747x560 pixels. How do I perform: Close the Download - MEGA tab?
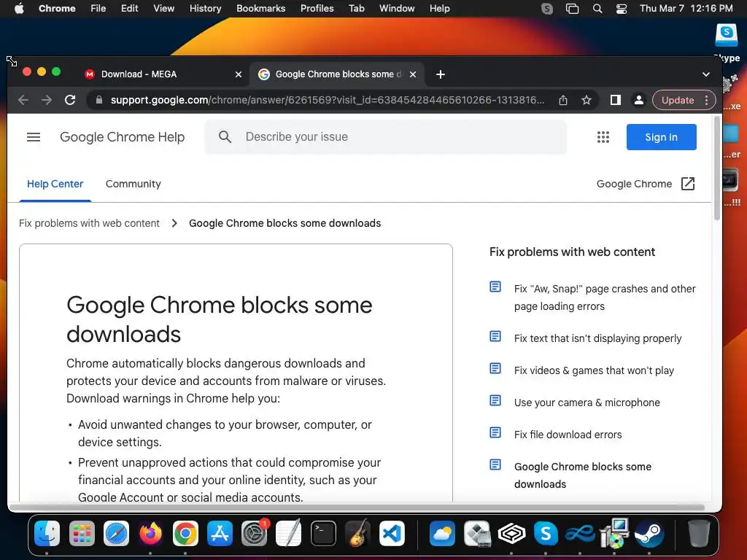pos(239,74)
